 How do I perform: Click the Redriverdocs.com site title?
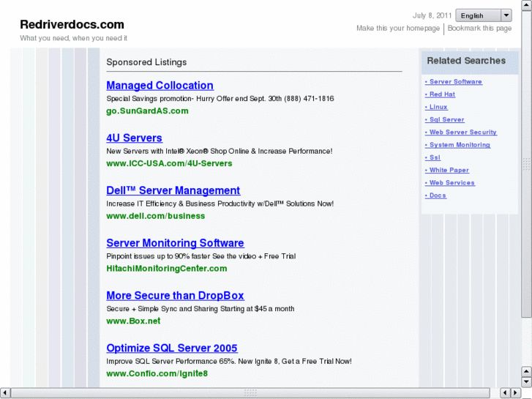point(72,24)
